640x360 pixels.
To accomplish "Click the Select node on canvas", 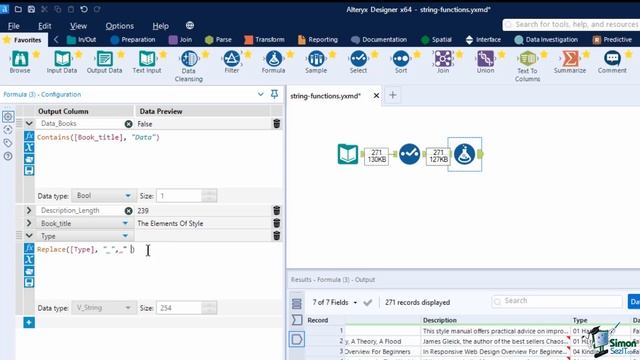I will coord(409,154).
